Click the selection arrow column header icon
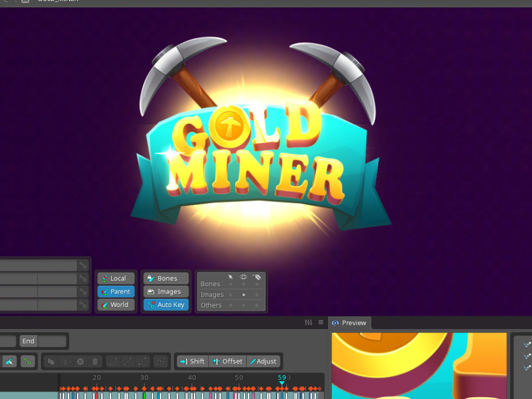The height and width of the screenshot is (399, 532). (231, 277)
